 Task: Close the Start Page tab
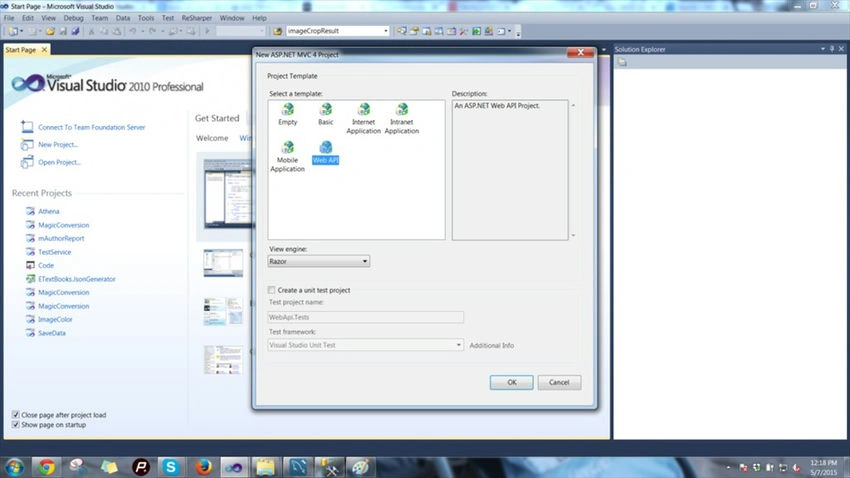pyautogui.click(x=44, y=50)
